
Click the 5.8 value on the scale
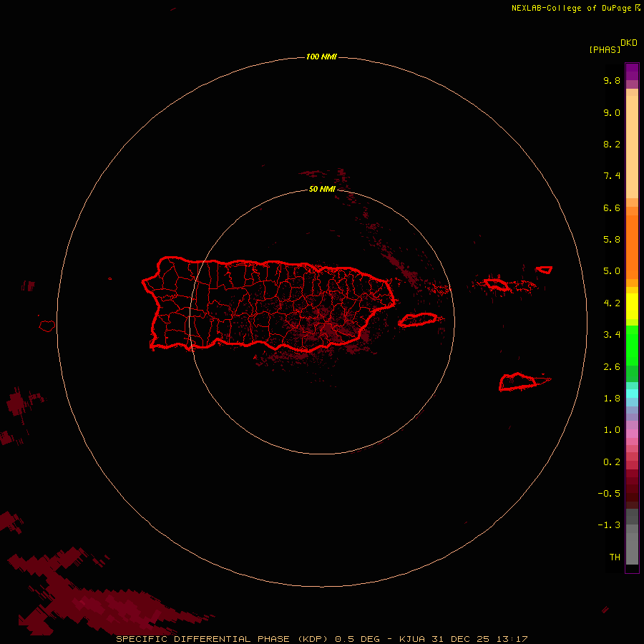612,240
